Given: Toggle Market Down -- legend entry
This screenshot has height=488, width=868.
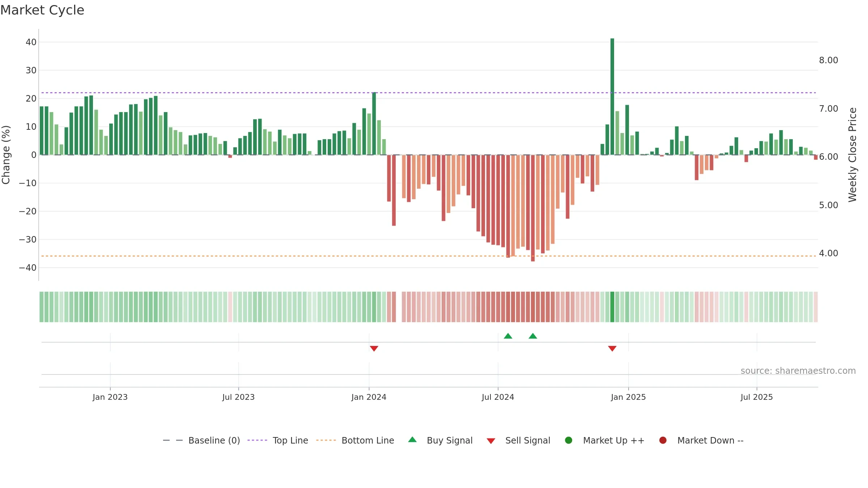Looking at the screenshot, I should tap(701, 440).
